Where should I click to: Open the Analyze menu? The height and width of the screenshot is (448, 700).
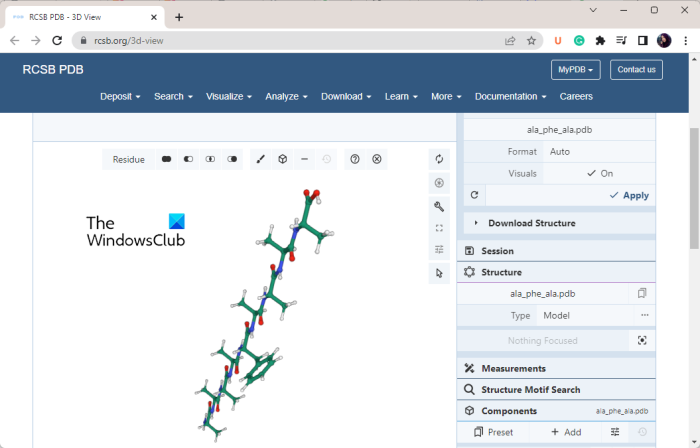click(x=286, y=96)
